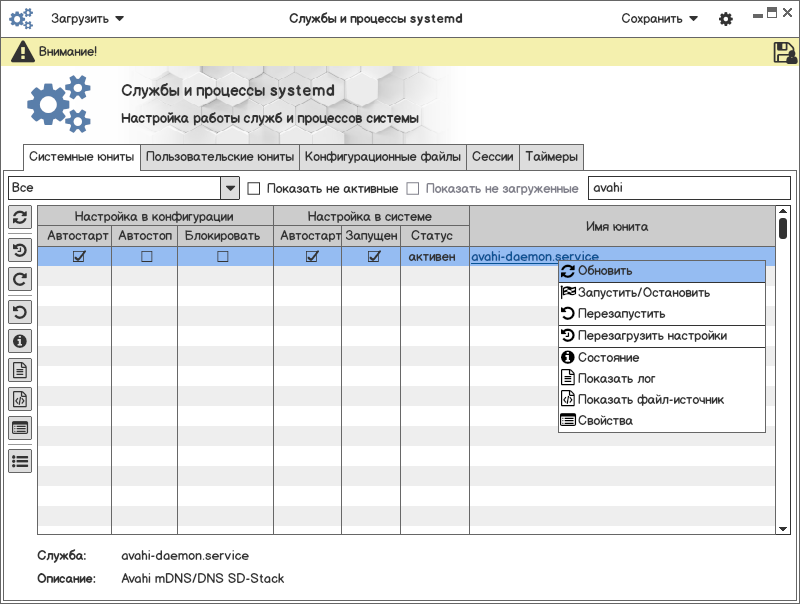The height and width of the screenshot is (604, 800).
Task: Click the avahi-daemon.service unit name link
Action: click(513, 257)
